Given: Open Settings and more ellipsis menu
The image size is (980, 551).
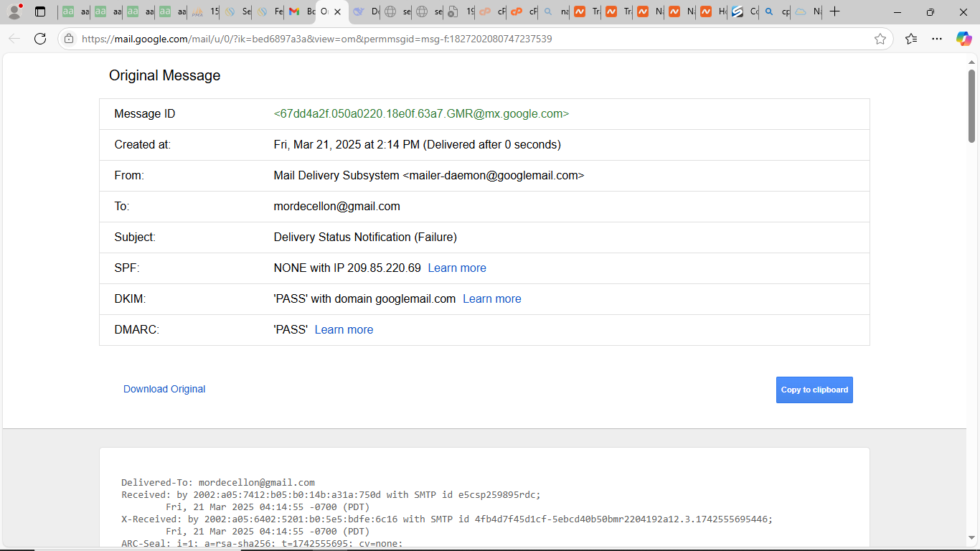Looking at the screenshot, I should [937, 39].
